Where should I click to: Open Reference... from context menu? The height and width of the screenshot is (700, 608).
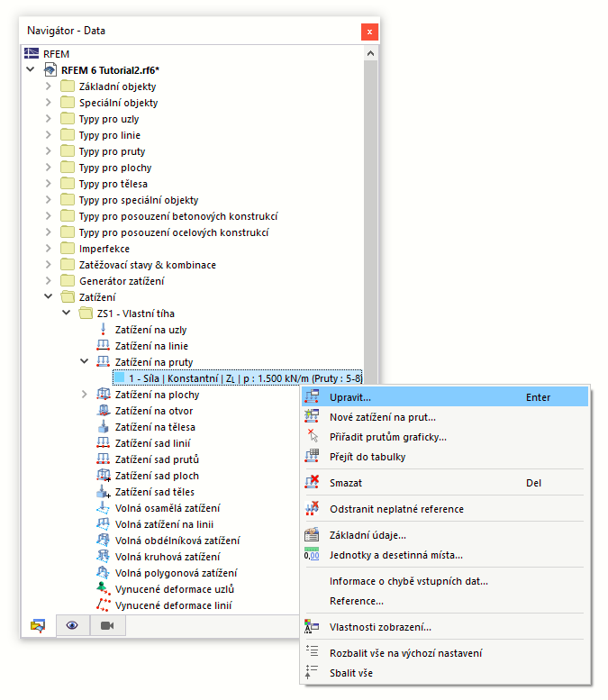446,601
